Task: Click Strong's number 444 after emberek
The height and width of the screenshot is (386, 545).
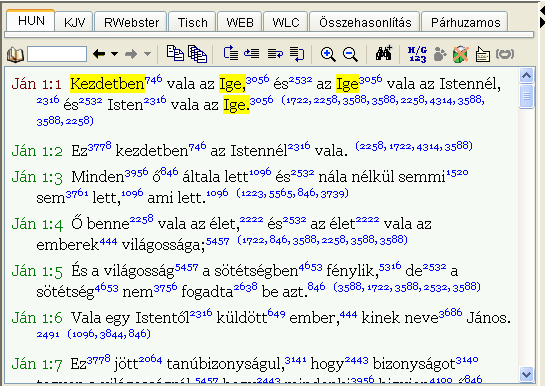Action: coord(108,240)
